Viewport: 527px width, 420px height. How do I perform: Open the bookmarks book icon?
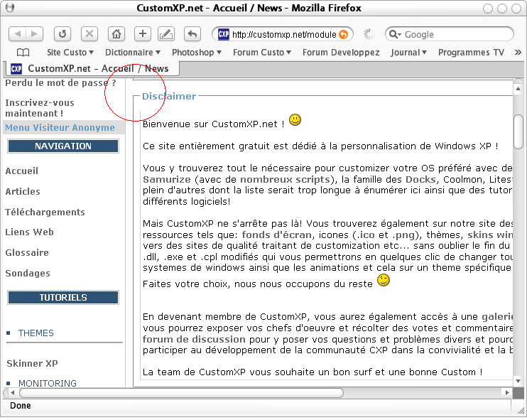[x=23, y=53]
